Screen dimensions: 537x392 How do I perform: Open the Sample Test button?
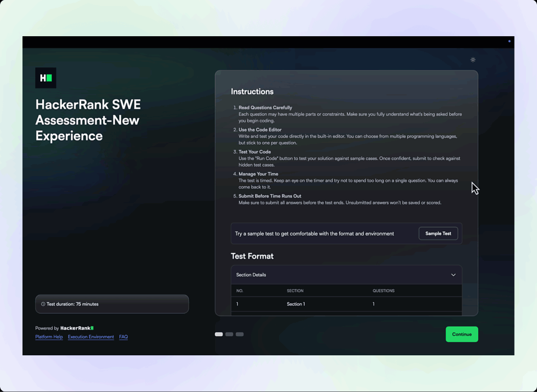438,234
